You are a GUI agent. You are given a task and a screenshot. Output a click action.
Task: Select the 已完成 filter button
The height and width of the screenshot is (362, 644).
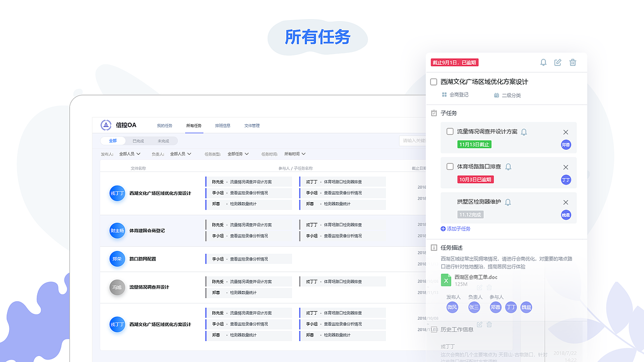point(137,141)
